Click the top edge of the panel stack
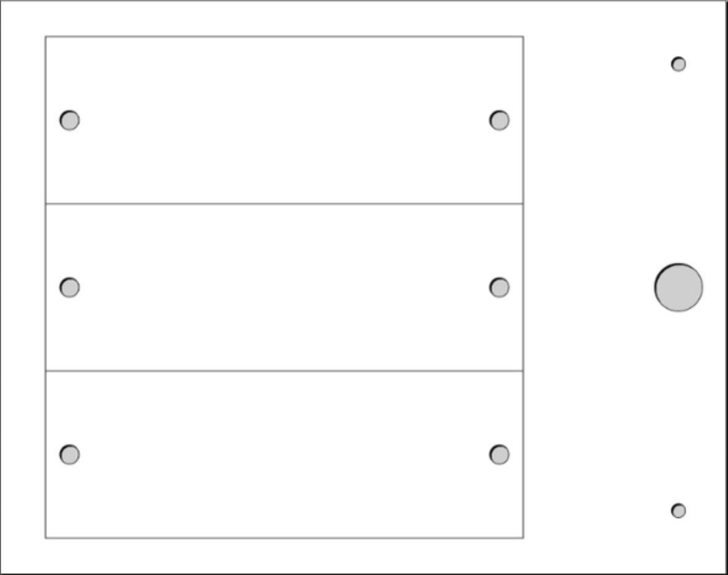The image size is (728, 575). coord(284,36)
